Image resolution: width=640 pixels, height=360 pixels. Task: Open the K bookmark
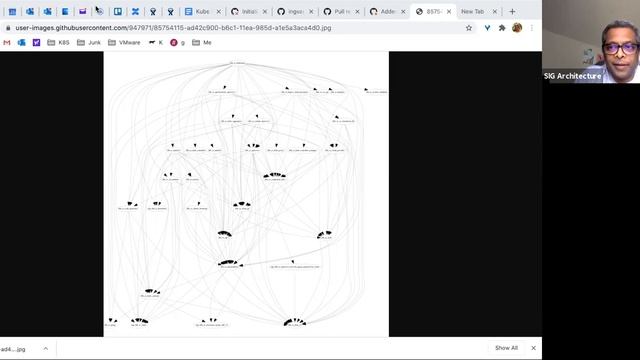click(x=156, y=42)
